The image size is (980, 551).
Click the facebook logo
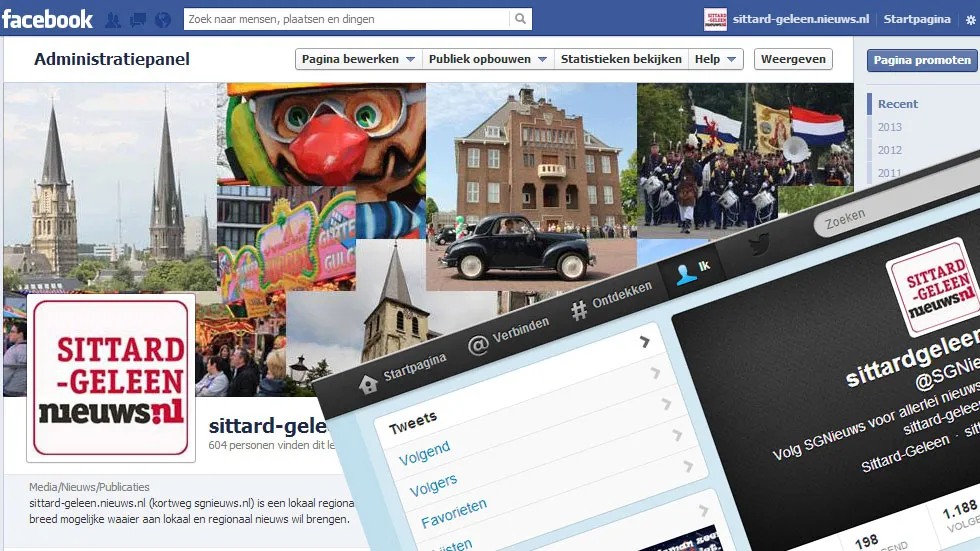48,19
